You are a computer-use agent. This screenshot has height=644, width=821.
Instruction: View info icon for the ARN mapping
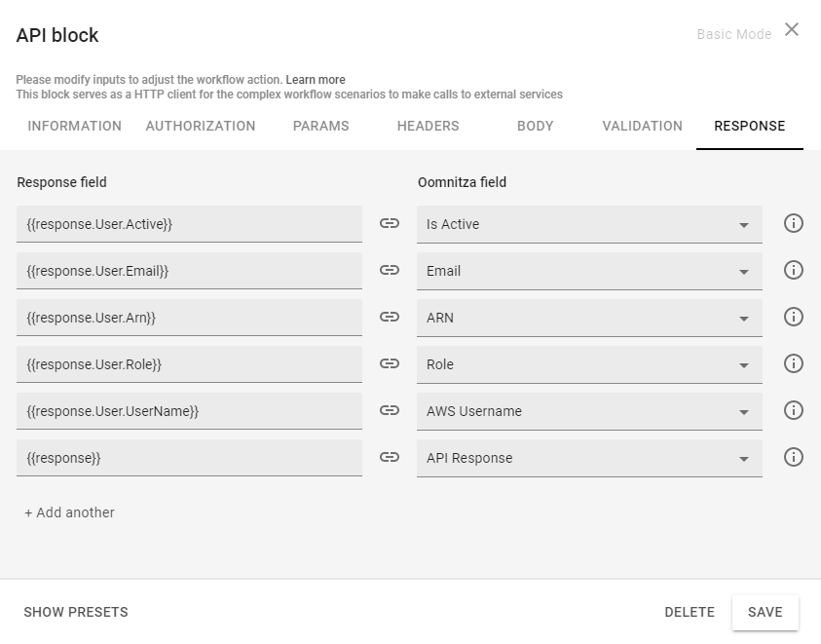(794, 317)
